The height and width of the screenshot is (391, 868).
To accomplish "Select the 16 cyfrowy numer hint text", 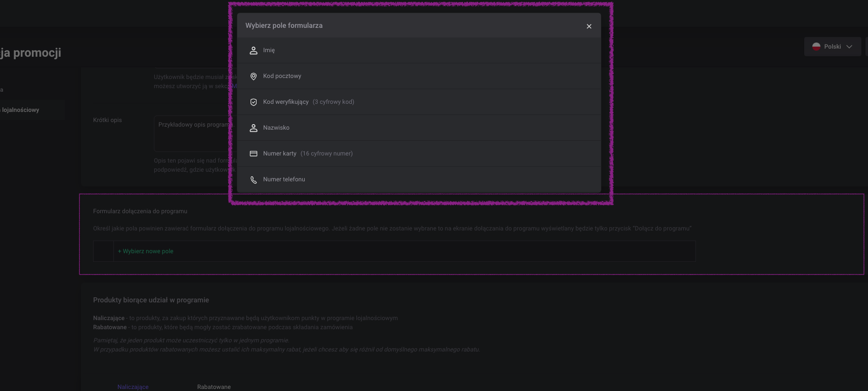I will point(326,154).
